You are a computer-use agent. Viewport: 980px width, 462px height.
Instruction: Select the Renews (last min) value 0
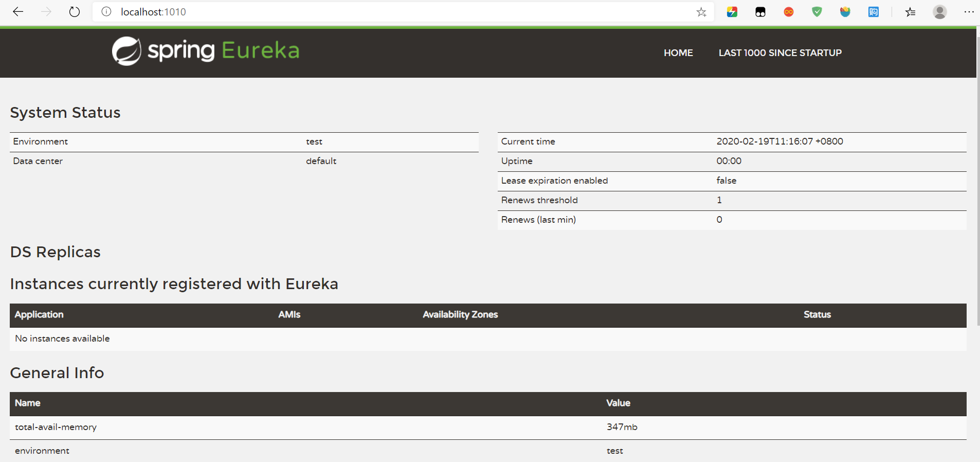coord(719,220)
